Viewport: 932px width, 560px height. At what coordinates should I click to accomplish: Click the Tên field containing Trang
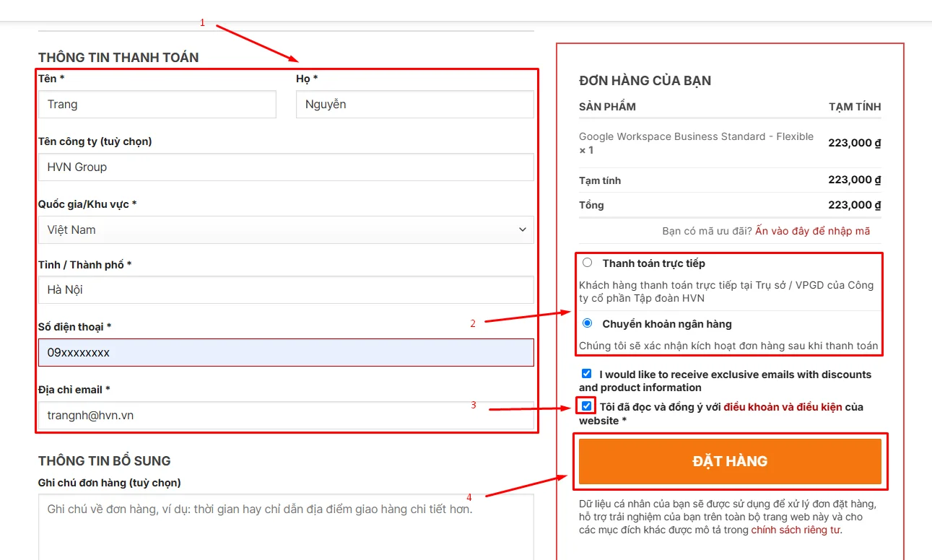[x=157, y=105]
